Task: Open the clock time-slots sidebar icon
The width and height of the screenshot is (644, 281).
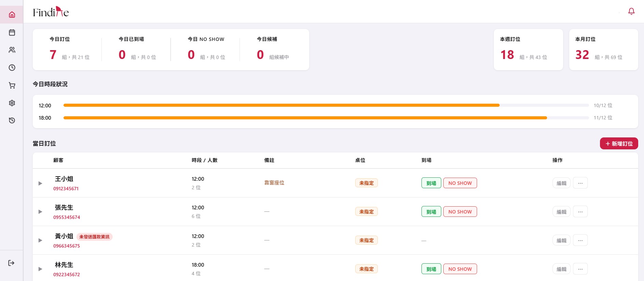Action: 12,68
